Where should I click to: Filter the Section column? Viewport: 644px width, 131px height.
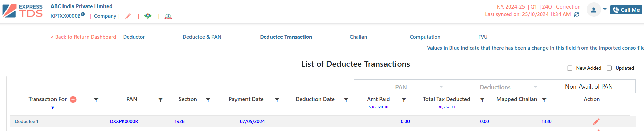pyautogui.click(x=208, y=100)
